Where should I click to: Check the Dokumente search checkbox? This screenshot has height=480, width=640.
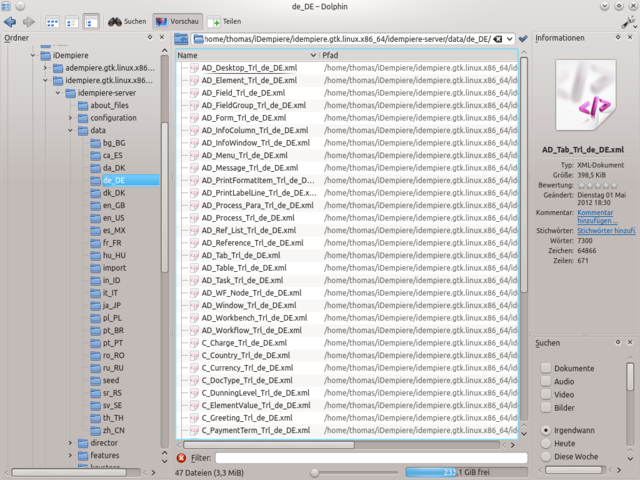point(546,368)
